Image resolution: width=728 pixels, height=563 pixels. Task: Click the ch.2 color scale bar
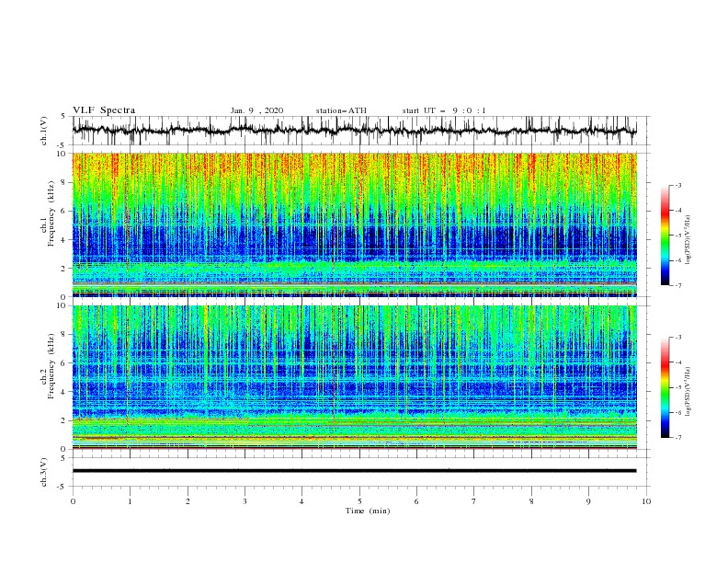[665, 387]
